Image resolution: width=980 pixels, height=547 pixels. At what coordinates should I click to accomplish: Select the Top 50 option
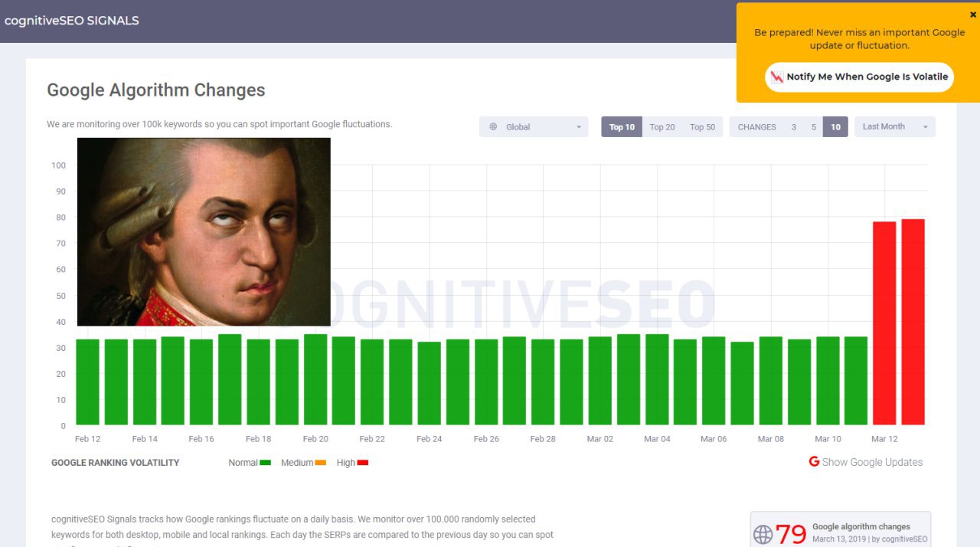coord(702,127)
